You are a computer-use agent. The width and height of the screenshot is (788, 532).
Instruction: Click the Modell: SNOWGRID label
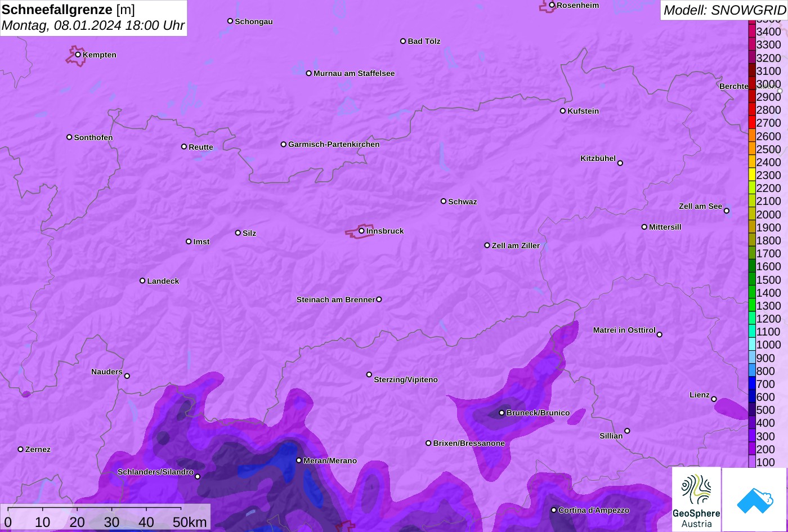(724, 10)
